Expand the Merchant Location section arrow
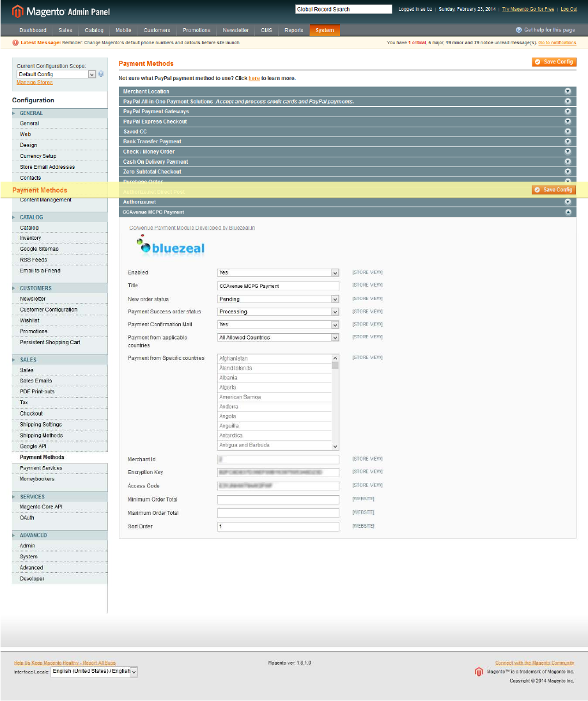This screenshot has width=588, height=701. pos(568,91)
